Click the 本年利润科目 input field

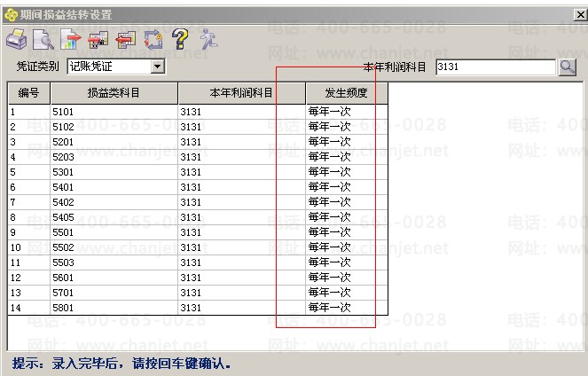click(x=495, y=67)
